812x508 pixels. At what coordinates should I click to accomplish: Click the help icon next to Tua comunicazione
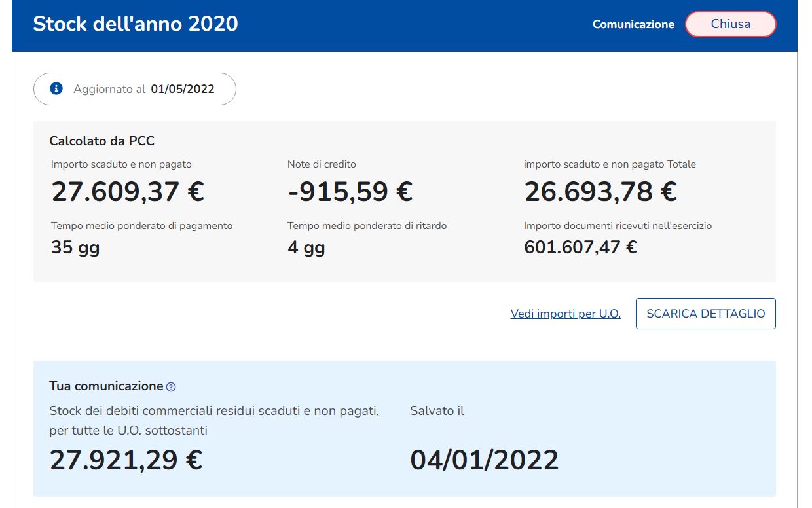click(x=171, y=387)
